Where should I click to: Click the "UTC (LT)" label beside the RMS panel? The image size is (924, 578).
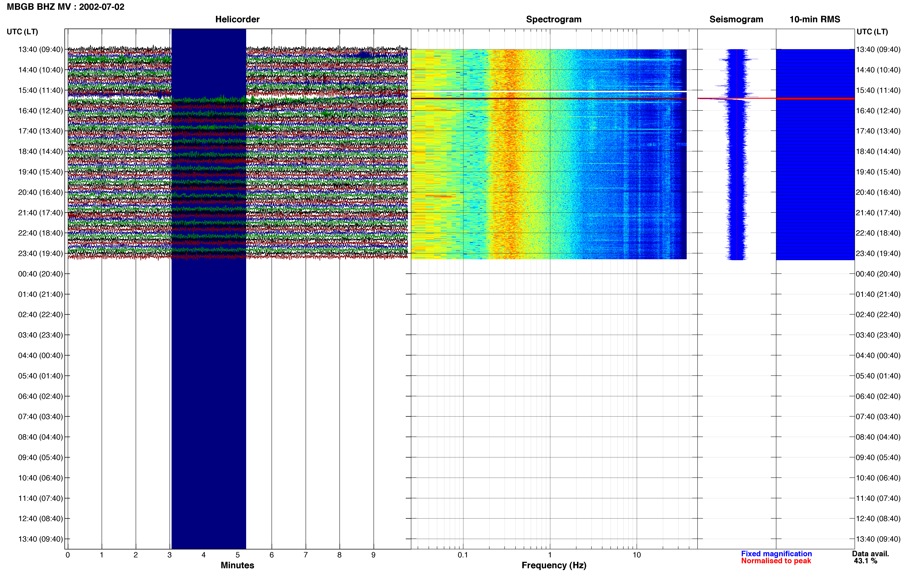pyautogui.click(x=872, y=32)
